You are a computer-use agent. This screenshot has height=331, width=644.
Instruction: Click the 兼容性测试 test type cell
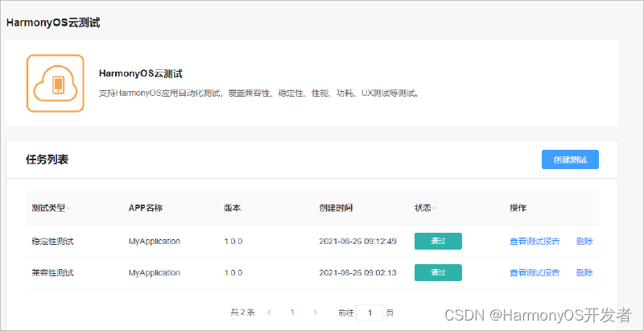pyautogui.click(x=52, y=273)
